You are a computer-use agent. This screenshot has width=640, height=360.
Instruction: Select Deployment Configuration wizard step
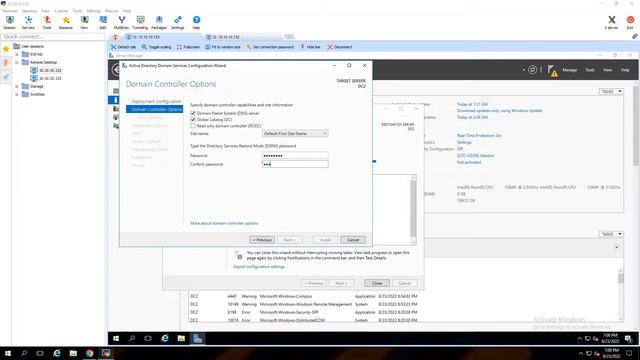(156, 101)
